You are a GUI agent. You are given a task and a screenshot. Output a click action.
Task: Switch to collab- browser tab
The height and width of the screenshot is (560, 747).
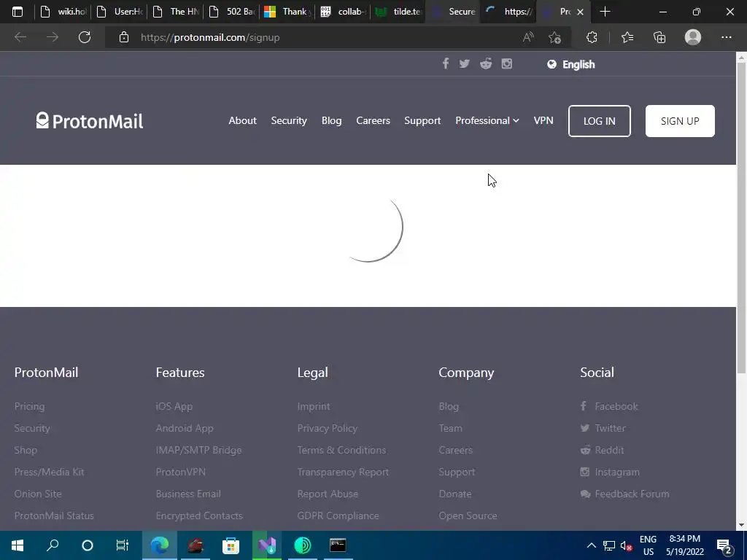pyautogui.click(x=343, y=12)
